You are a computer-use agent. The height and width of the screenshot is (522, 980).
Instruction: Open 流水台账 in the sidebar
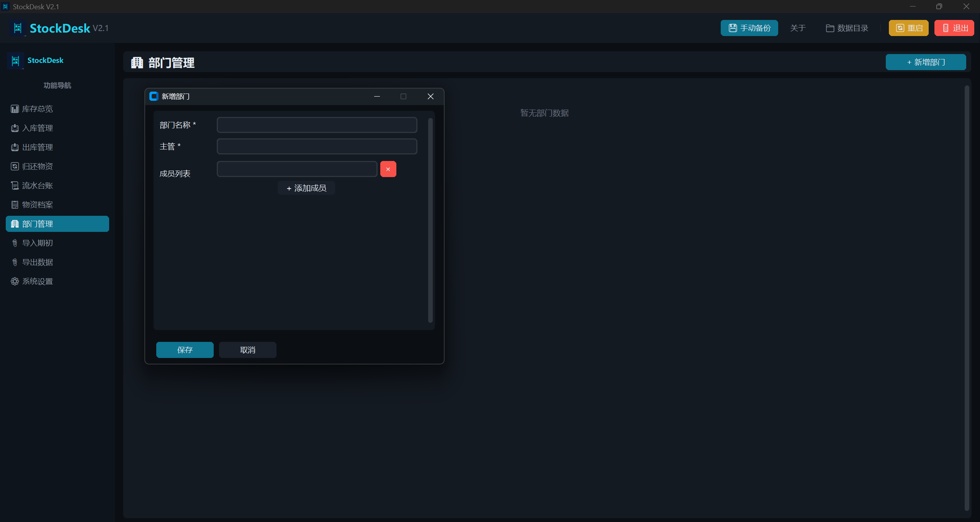pyautogui.click(x=57, y=185)
